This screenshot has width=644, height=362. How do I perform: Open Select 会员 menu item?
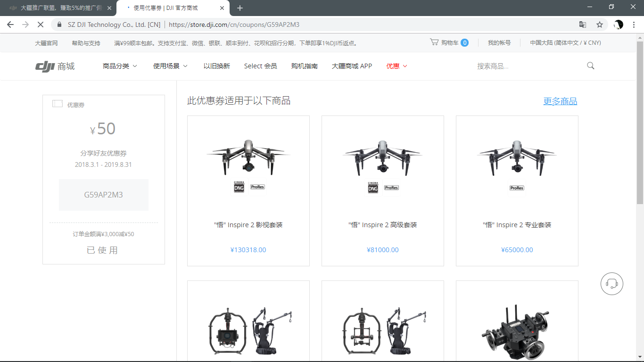[x=261, y=66]
